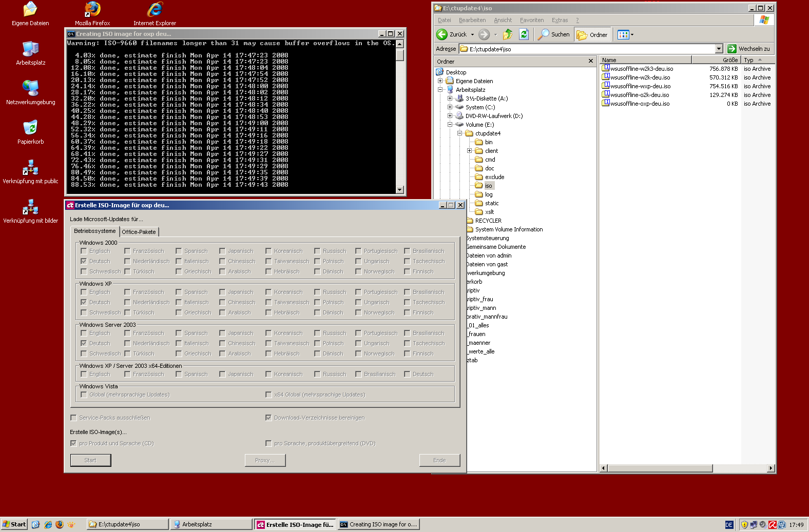Open the Ansicht menu in Explorer
This screenshot has height=532, width=809.
coord(503,20)
